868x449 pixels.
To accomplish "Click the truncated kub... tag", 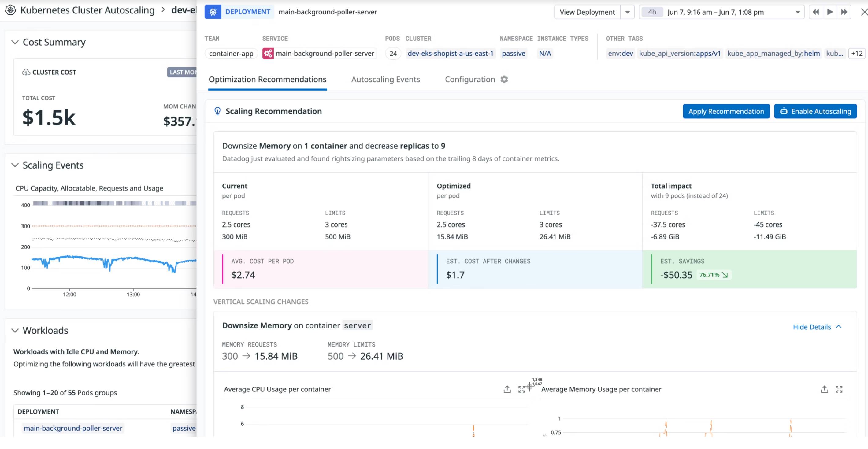I will click(x=835, y=53).
